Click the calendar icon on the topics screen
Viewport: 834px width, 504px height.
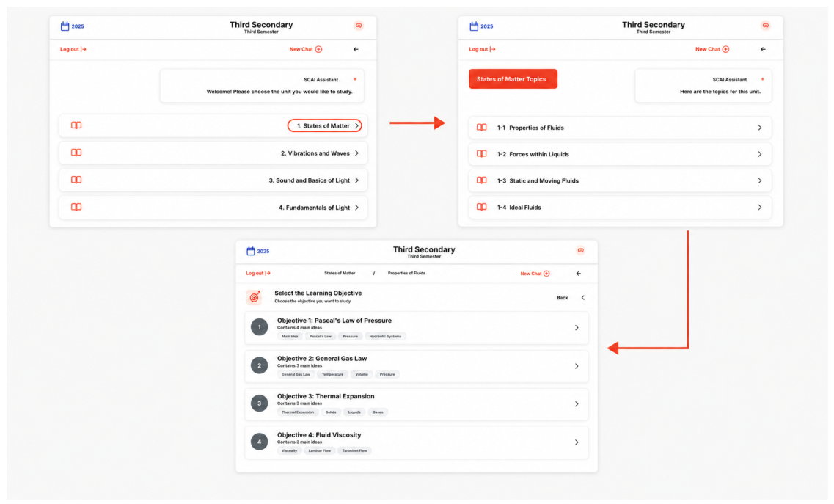pyautogui.click(x=474, y=26)
